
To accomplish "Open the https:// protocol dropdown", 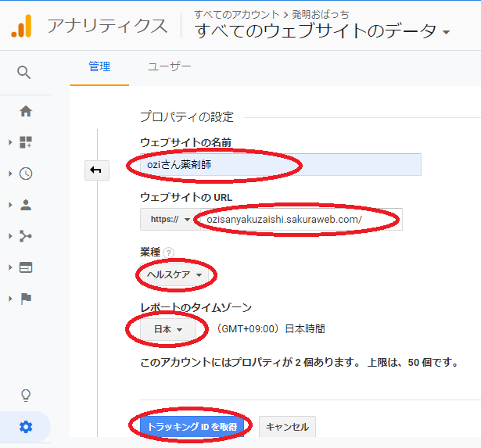I will pos(166,220).
